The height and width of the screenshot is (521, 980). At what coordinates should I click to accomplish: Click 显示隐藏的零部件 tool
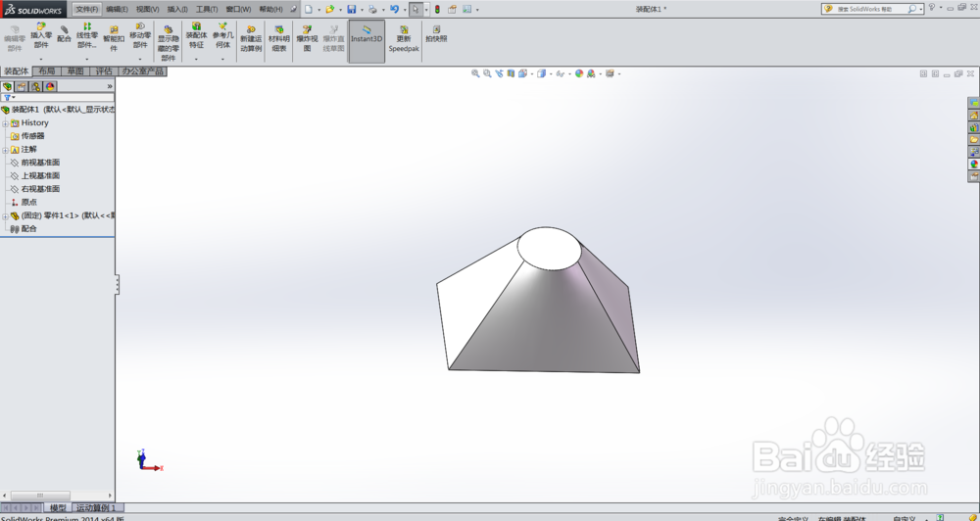(169, 42)
